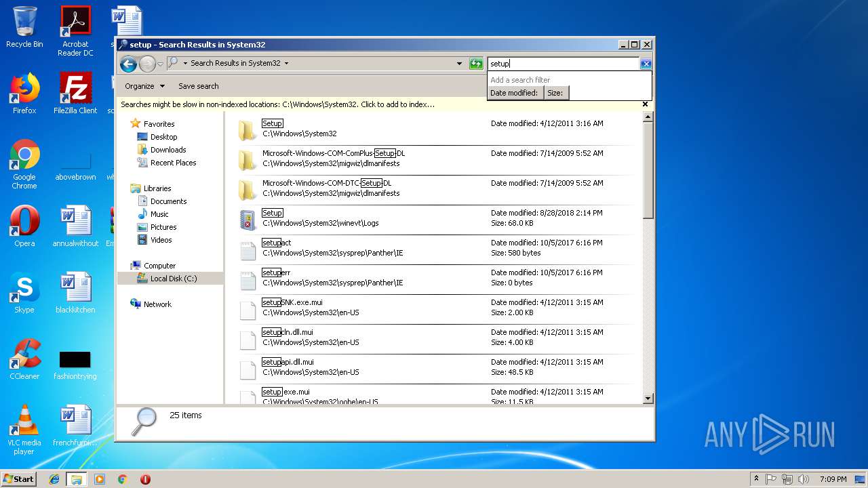The height and width of the screenshot is (488, 868).
Task: Show hidden tray icons arrow
Action: [x=756, y=479]
